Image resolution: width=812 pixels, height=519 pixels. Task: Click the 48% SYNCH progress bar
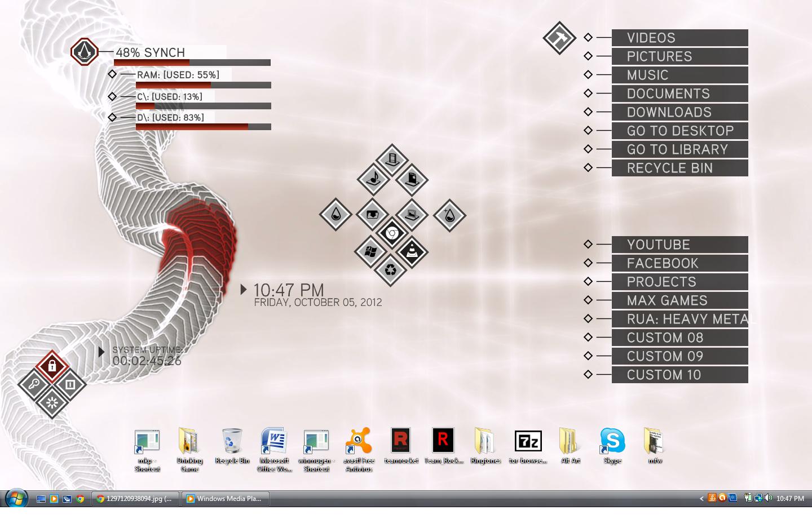click(192, 63)
